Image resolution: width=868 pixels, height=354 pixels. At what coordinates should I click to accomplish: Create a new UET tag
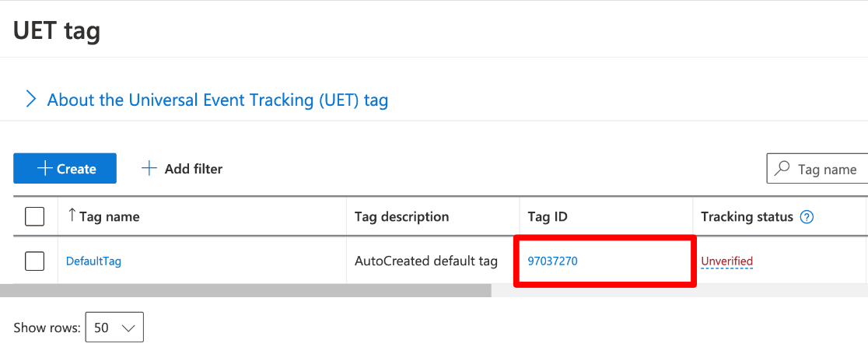tap(65, 169)
